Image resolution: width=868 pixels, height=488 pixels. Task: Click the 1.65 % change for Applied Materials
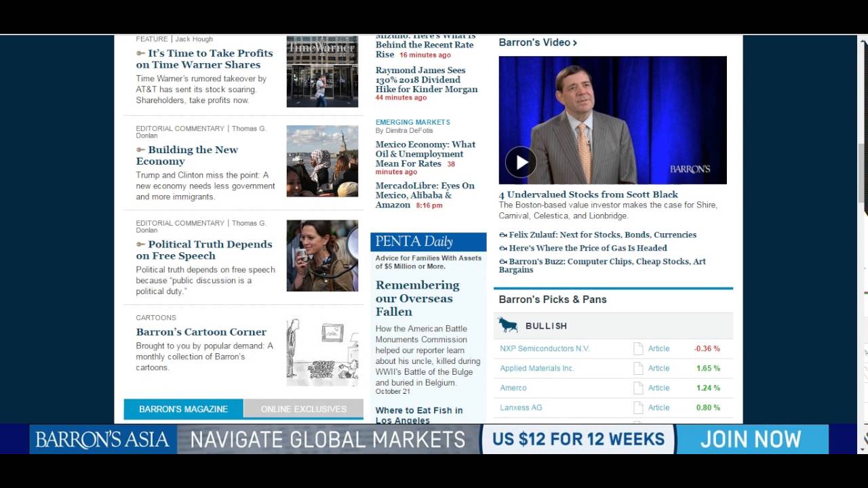708,368
